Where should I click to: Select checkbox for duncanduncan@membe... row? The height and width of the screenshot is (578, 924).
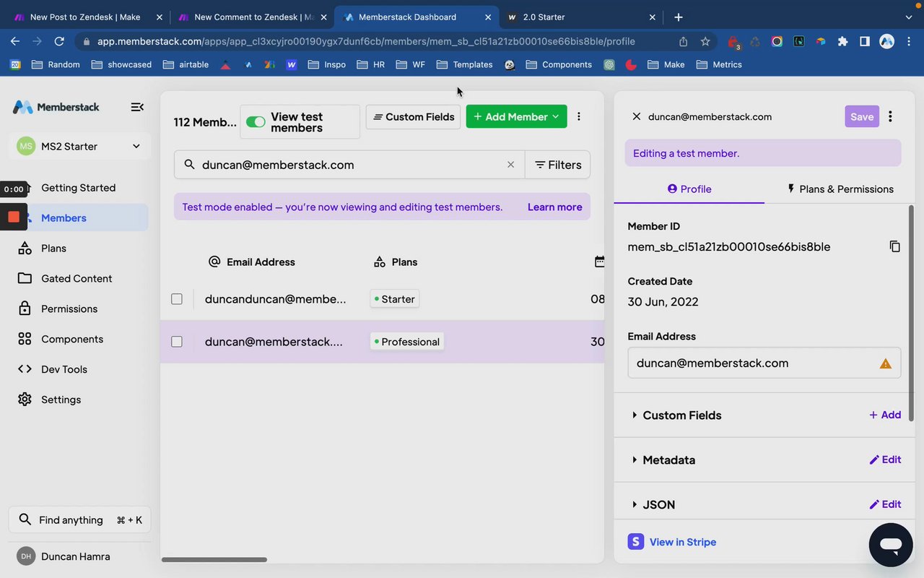click(x=177, y=299)
